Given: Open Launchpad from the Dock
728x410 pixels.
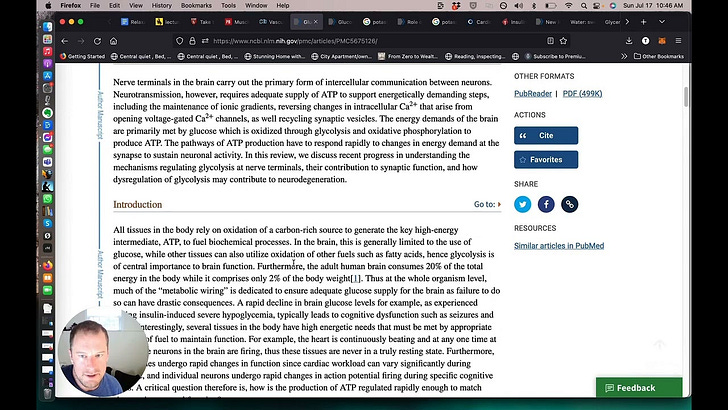Looking at the screenshot, I should pos(47,39).
